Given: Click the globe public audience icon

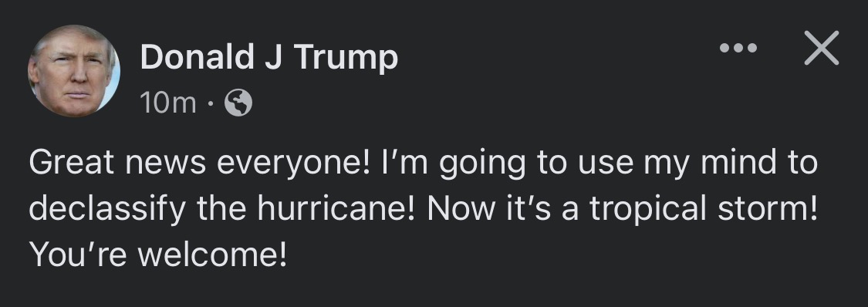Looking at the screenshot, I should click(238, 103).
